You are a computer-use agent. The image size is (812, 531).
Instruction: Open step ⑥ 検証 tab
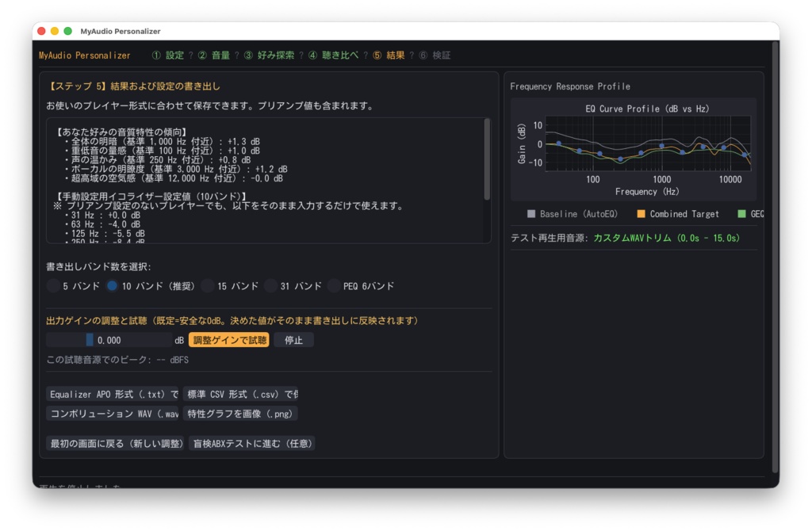(x=435, y=55)
